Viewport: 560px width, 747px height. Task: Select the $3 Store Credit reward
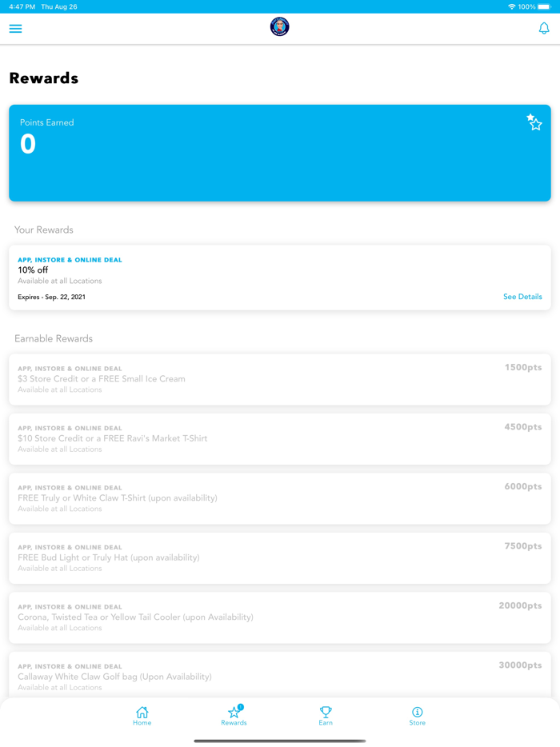(240, 379)
